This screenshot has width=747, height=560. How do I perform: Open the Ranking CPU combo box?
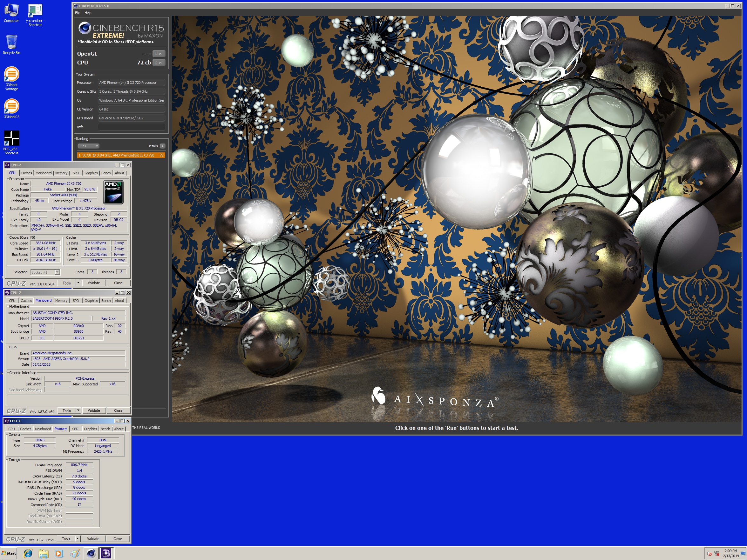click(88, 146)
